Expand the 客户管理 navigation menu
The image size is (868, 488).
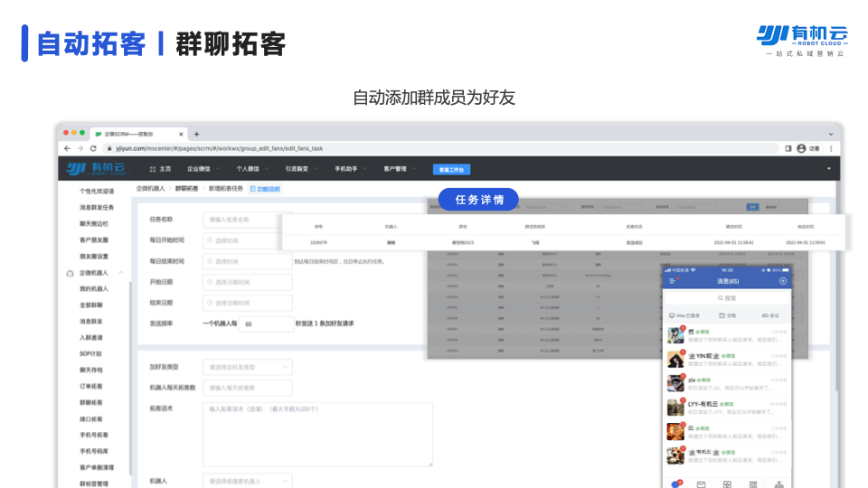(396, 169)
